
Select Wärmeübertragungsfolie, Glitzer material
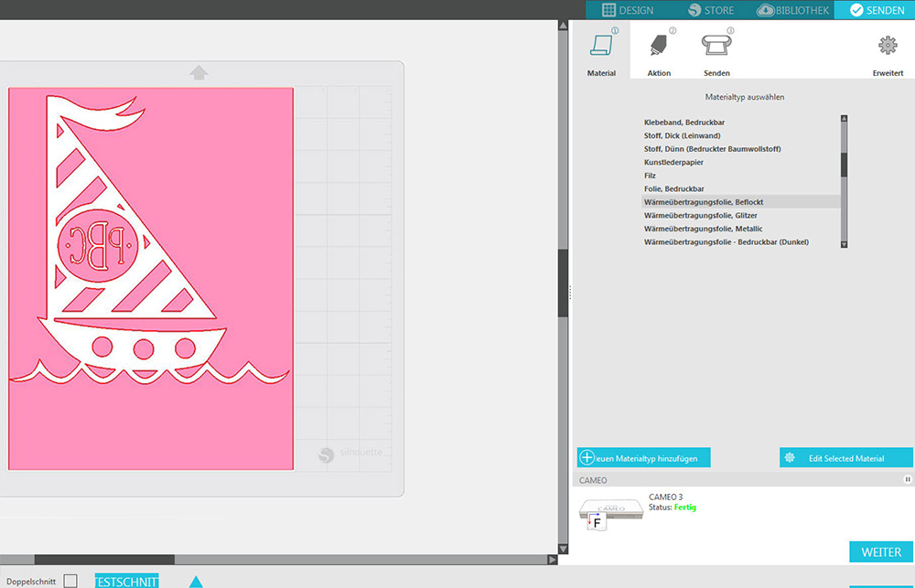click(701, 215)
